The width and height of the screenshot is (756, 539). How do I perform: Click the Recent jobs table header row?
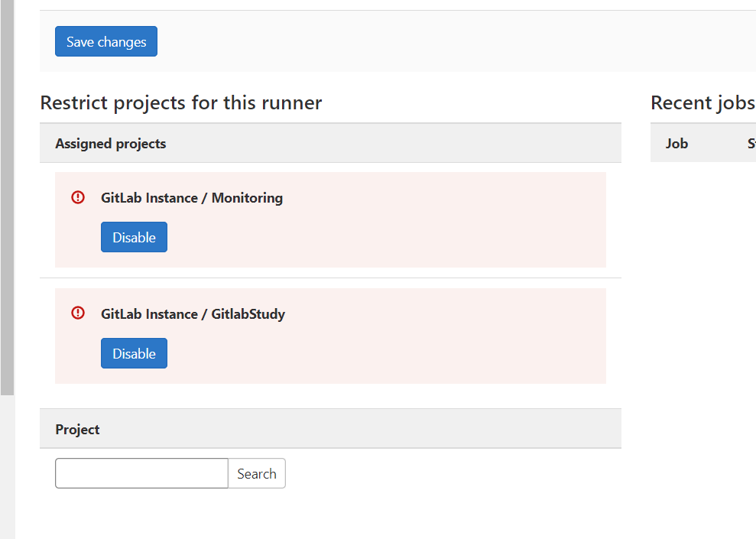tap(702, 143)
